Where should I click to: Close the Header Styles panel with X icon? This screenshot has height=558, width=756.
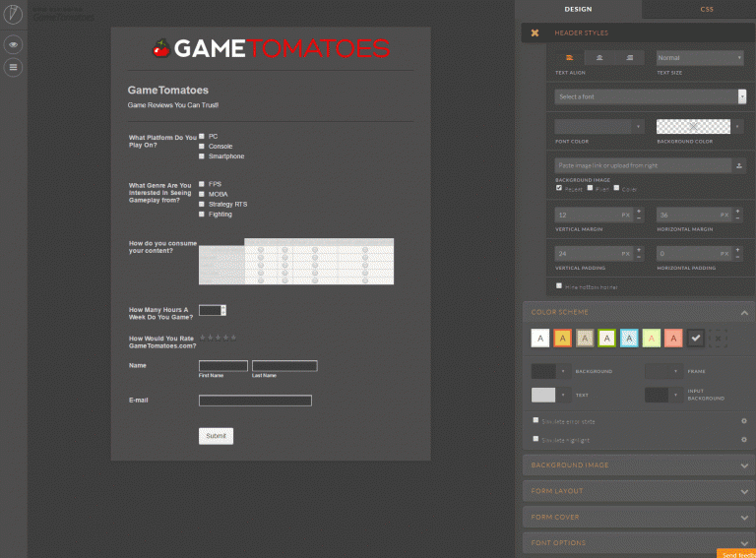click(535, 32)
